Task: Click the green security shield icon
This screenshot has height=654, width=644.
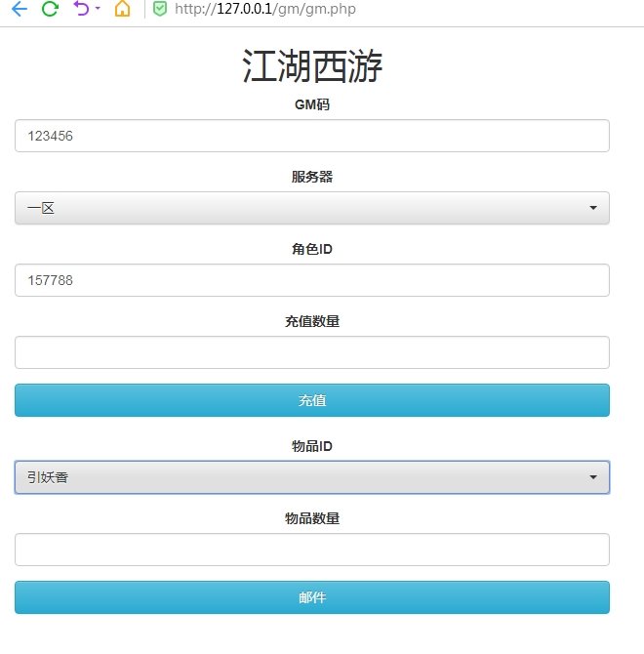Action: 160,10
